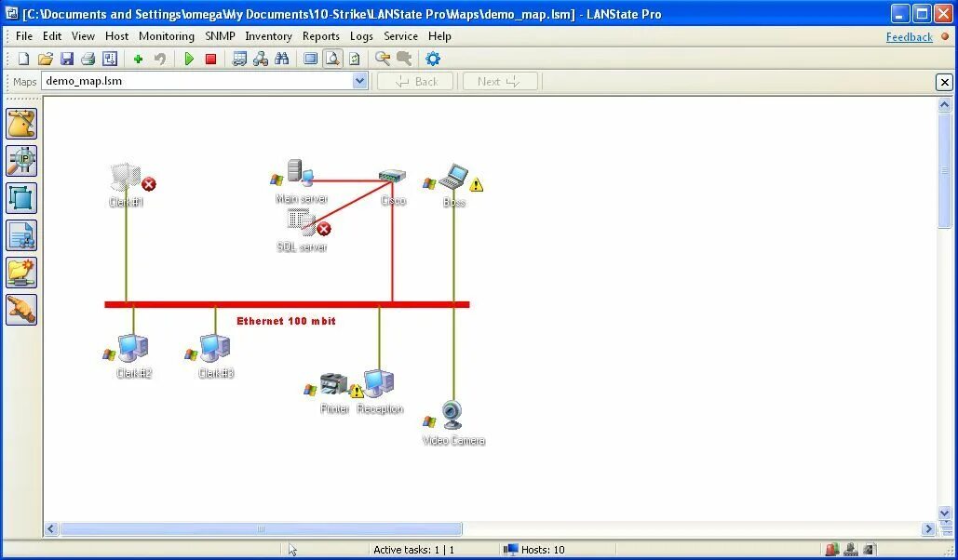Viewport: 958px width, 560px height.
Task: Open the Logs menu
Action: [361, 36]
